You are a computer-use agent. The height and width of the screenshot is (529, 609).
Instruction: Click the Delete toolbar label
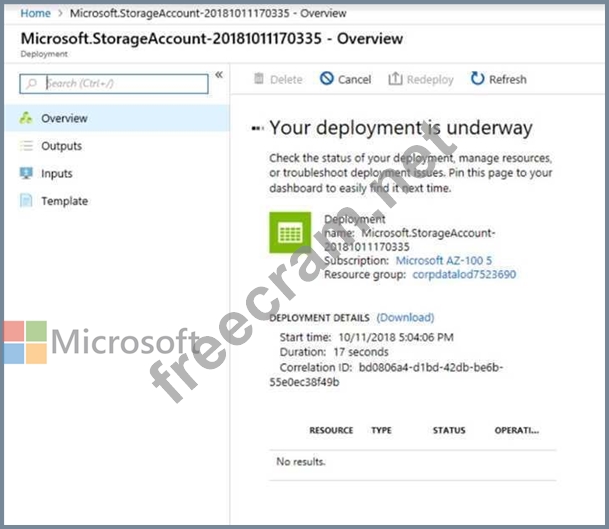[x=286, y=80]
